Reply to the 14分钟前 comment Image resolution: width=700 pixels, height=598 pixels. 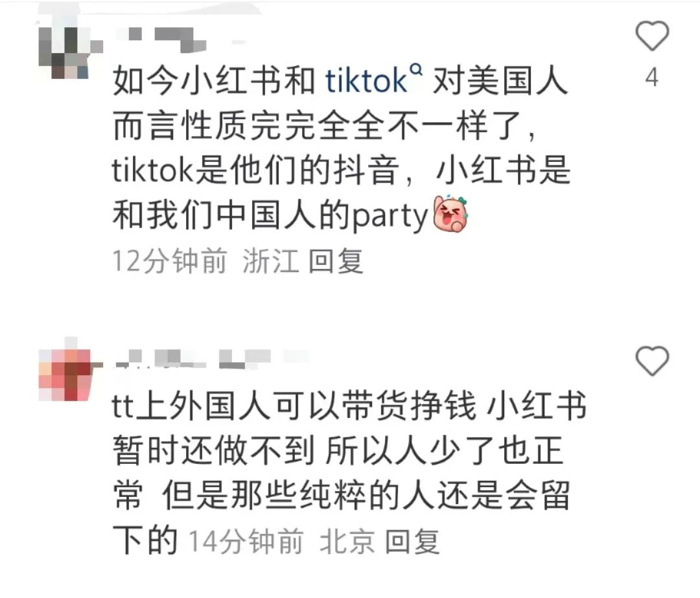pyautogui.click(x=412, y=542)
